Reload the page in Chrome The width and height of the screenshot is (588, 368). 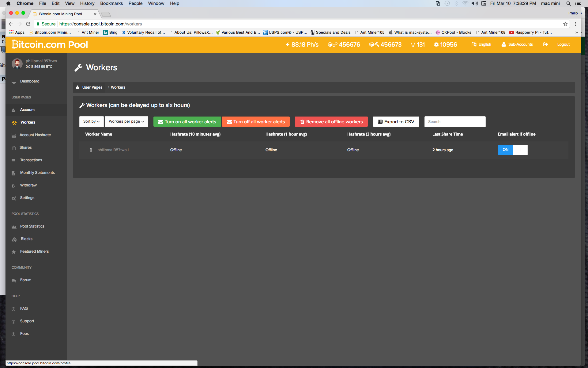click(x=28, y=24)
